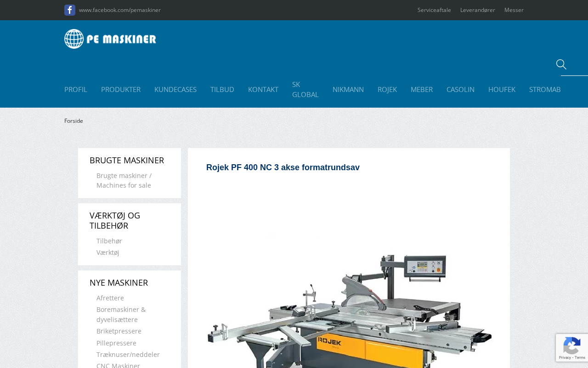The height and width of the screenshot is (368, 588).
Task: Click the reCAPTCHA badge
Action: point(572,348)
